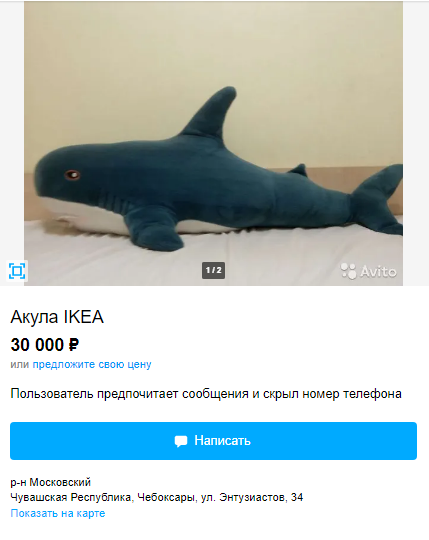
Task: Open the plush shark photo
Action: (x=213, y=143)
